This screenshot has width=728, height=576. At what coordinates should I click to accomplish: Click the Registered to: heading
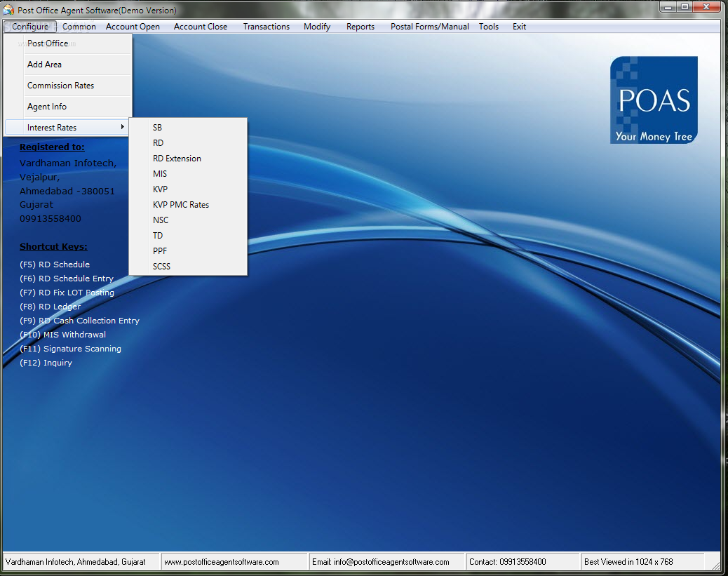point(52,147)
